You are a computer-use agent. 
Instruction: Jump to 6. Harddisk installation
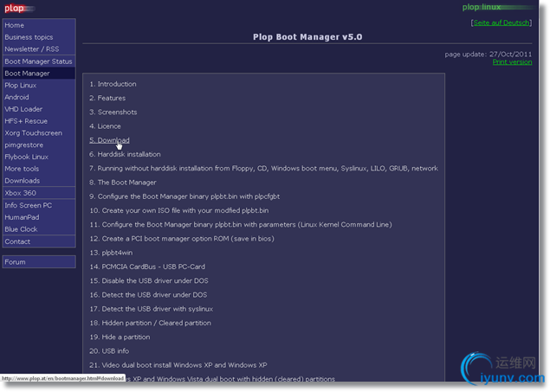coord(125,154)
